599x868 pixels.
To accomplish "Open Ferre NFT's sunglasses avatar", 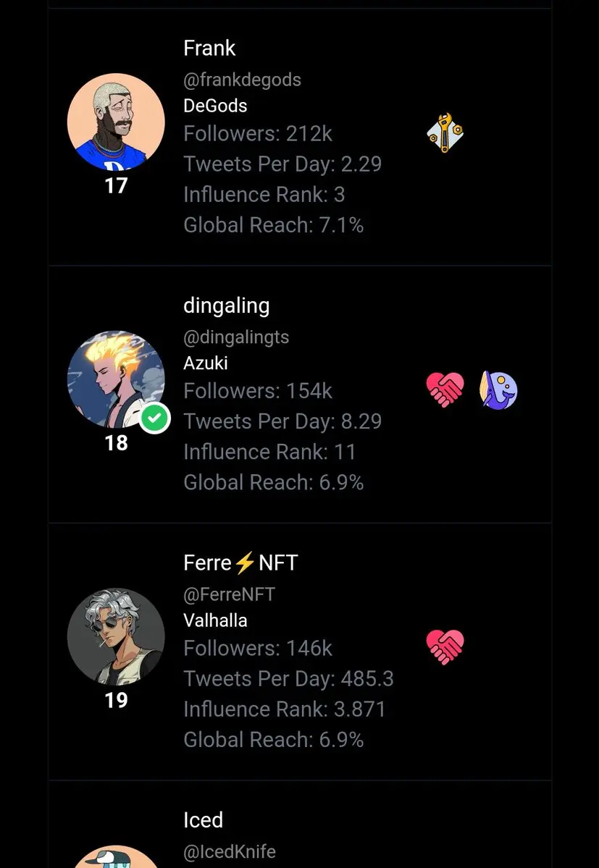I will point(116,636).
